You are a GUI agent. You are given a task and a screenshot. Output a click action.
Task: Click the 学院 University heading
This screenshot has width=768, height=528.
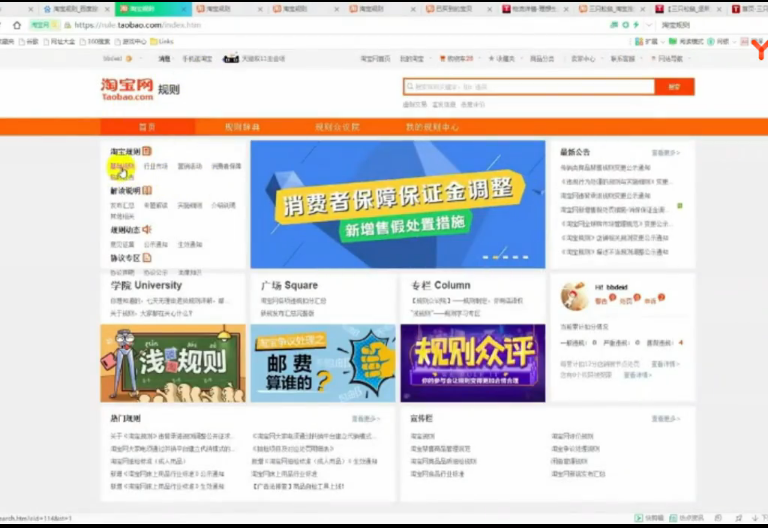[x=146, y=285]
